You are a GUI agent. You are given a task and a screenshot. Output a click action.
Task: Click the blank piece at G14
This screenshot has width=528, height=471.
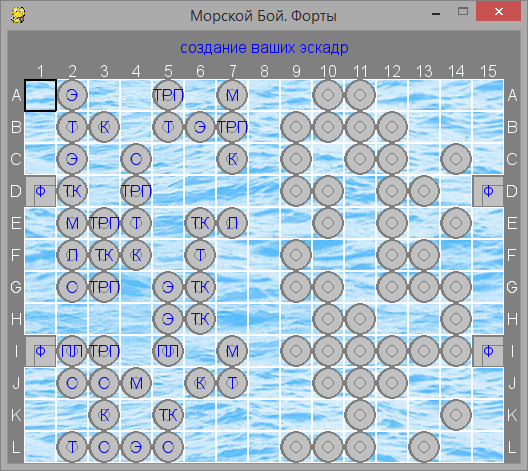click(x=456, y=287)
